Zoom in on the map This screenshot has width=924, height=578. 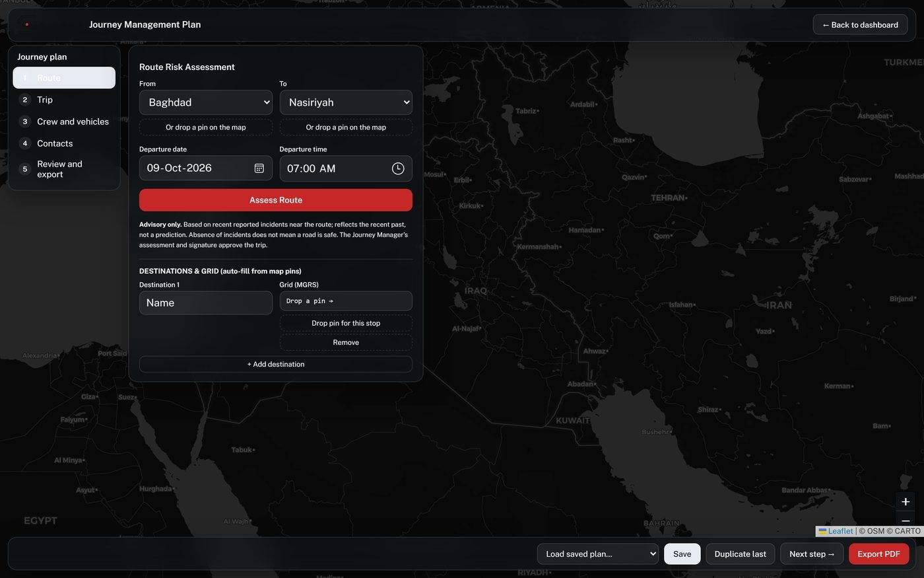coord(906,502)
